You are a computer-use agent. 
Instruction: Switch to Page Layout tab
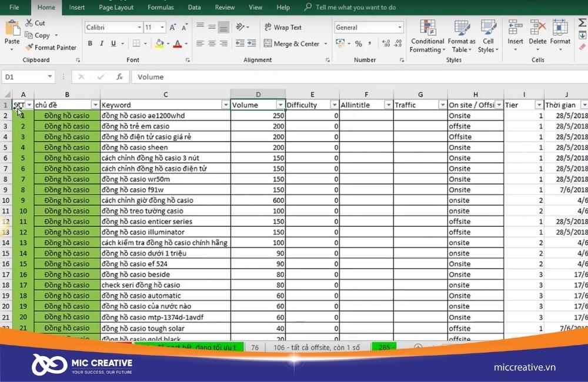(116, 7)
